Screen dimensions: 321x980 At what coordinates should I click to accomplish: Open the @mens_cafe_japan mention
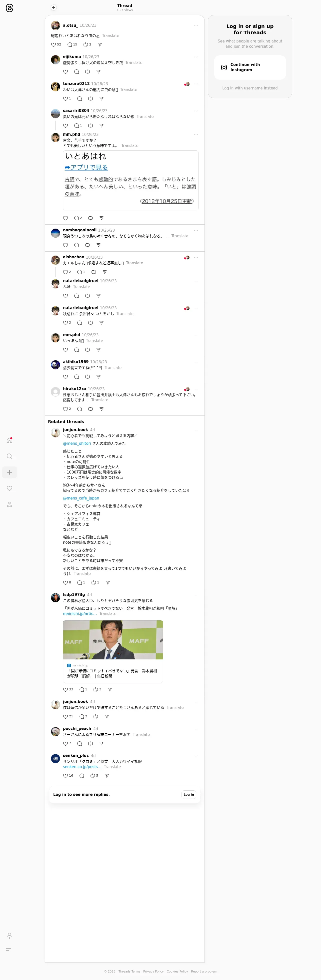(81, 498)
